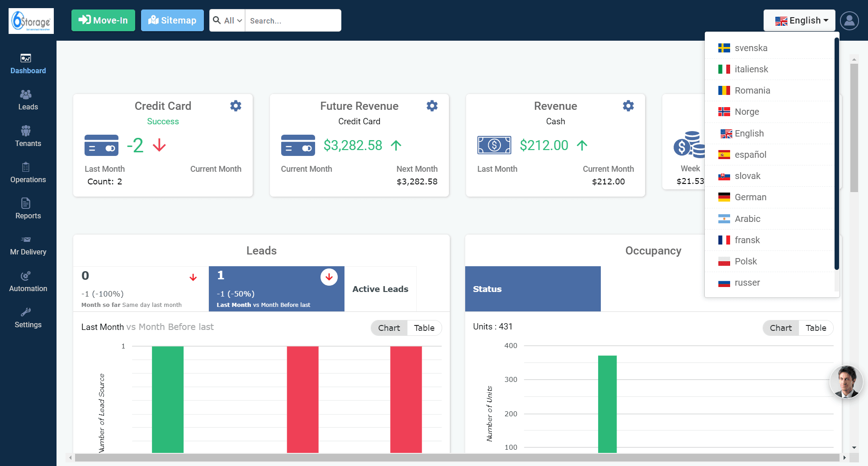Open Mr Delivery in sidebar
Screen dimensions: 868x466
pyautogui.click(x=28, y=245)
